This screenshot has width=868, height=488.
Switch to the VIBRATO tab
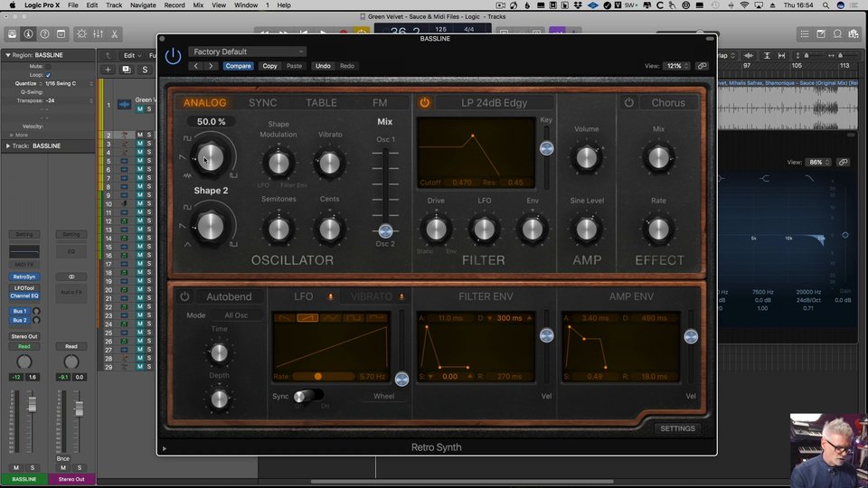372,296
